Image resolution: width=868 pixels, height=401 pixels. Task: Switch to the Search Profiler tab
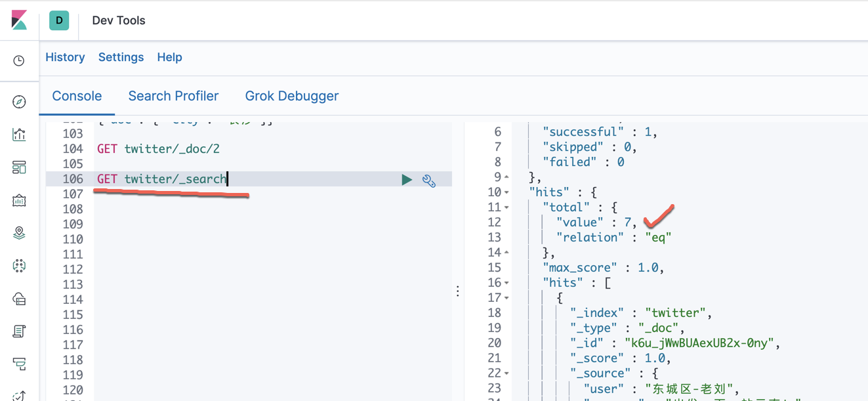(x=173, y=96)
